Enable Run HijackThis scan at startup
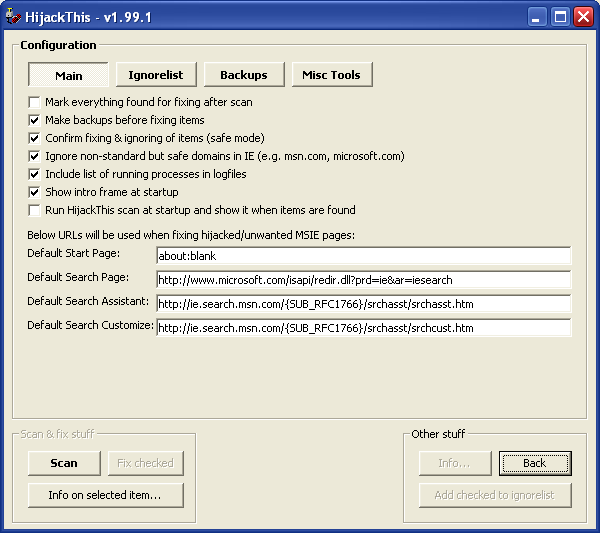 [34, 210]
